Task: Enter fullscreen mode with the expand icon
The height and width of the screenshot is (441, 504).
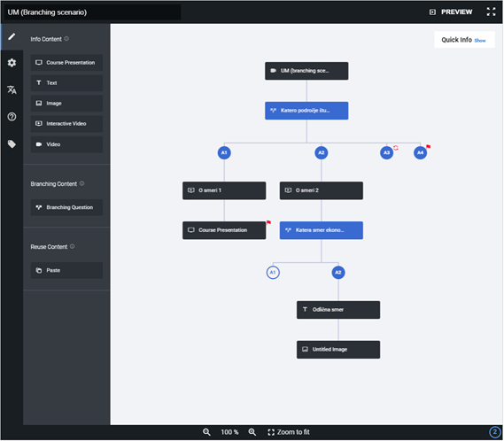Action: [x=491, y=12]
